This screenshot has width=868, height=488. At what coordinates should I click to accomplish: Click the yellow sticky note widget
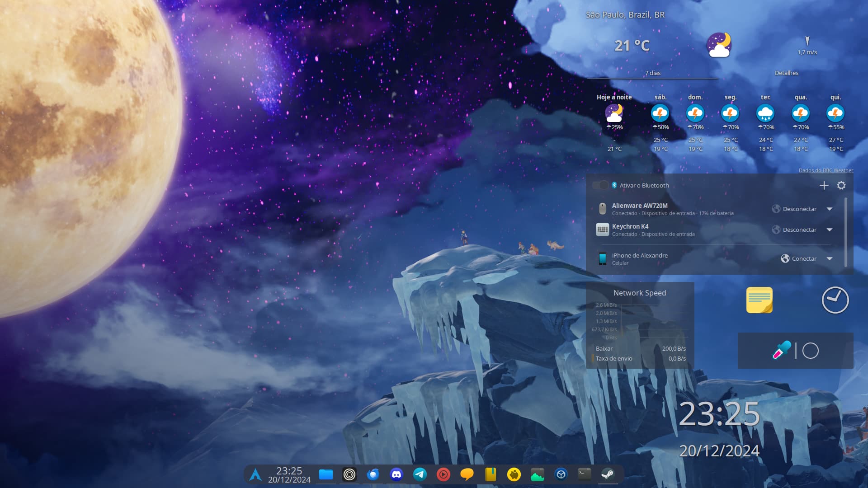coord(759,300)
